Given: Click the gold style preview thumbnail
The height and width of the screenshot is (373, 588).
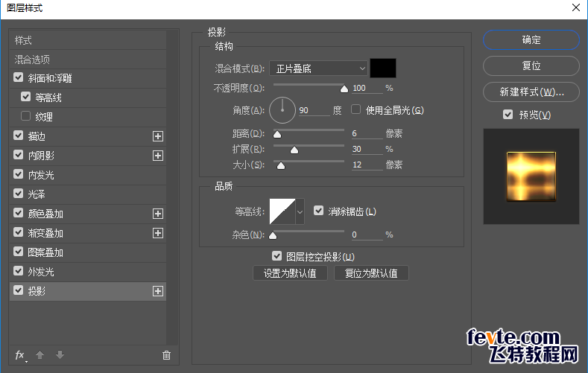Looking at the screenshot, I should [x=531, y=176].
